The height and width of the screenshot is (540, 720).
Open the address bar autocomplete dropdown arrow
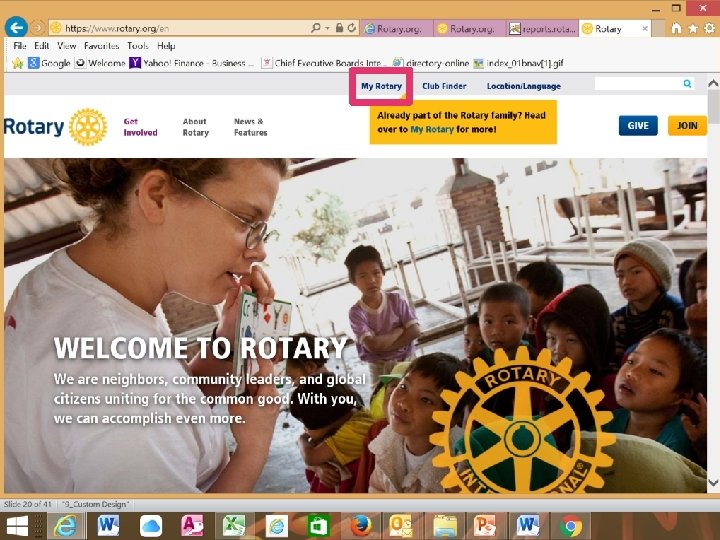(x=327, y=28)
